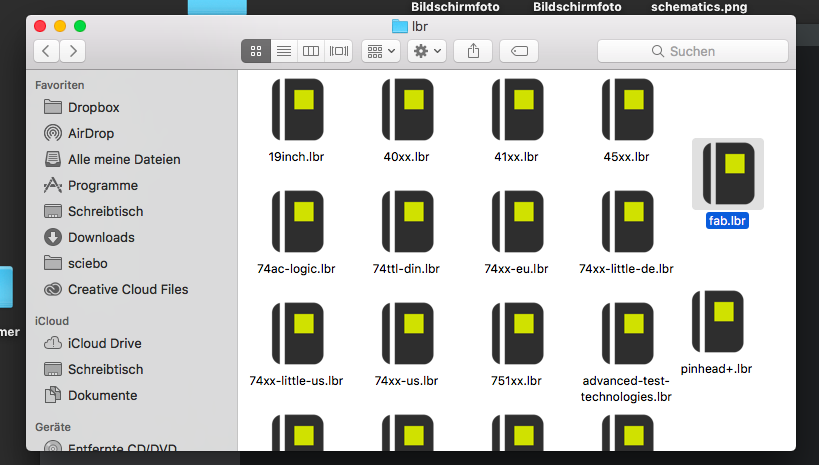The height and width of the screenshot is (465, 819).
Task: Go forward with the right arrow button
Action: coord(73,51)
